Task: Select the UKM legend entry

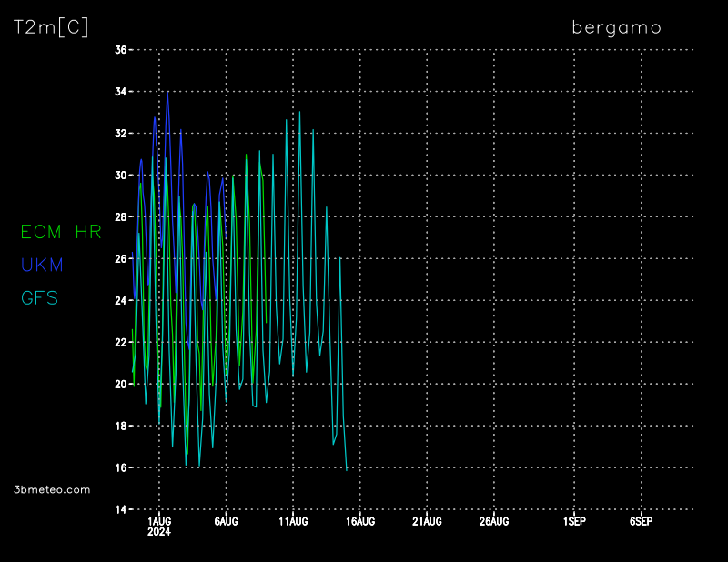Action: click(42, 265)
